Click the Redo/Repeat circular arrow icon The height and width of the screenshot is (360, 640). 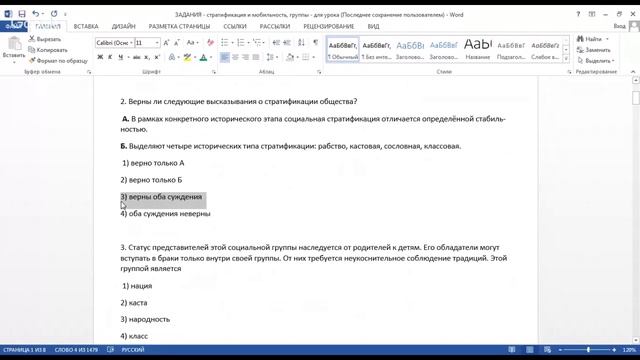[x=54, y=14]
